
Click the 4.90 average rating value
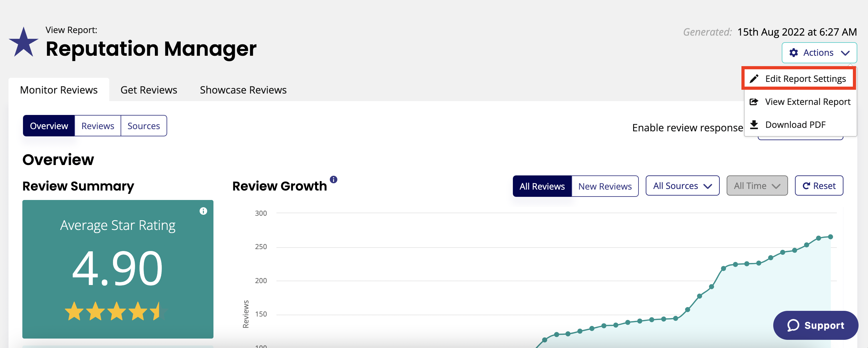tap(118, 268)
